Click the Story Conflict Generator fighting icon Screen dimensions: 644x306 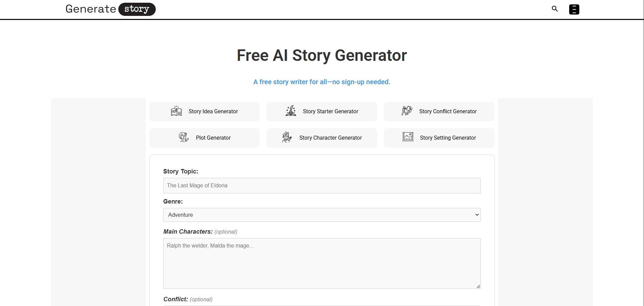pos(407,111)
